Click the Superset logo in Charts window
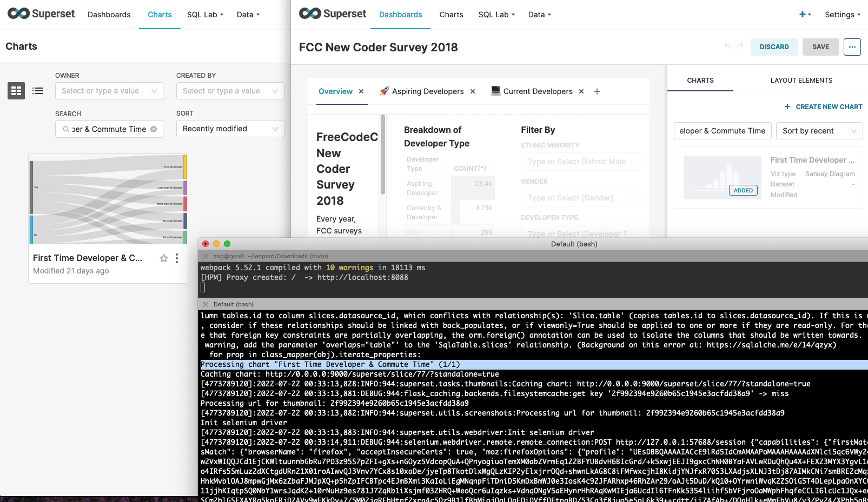 point(41,14)
